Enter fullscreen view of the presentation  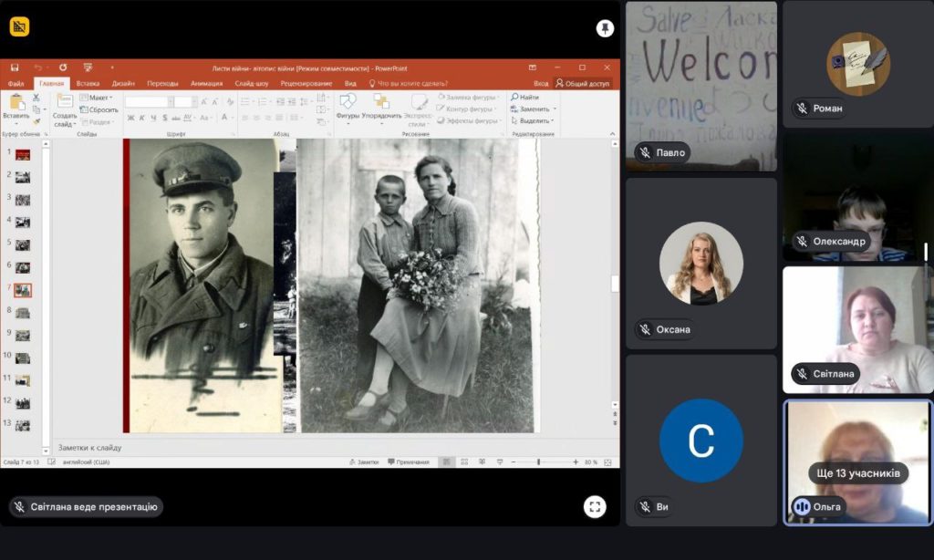(x=595, y=506)
